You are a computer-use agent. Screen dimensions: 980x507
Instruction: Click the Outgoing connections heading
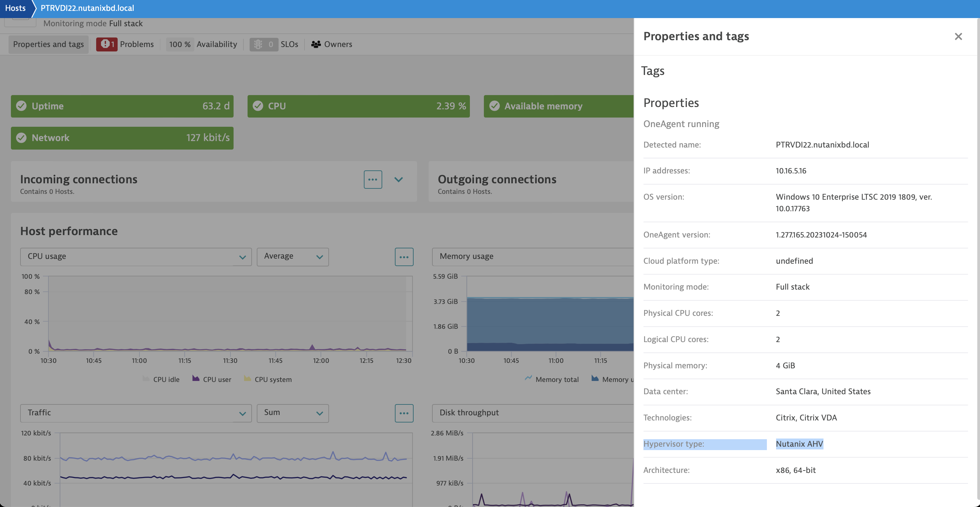(x=497, y=179)
